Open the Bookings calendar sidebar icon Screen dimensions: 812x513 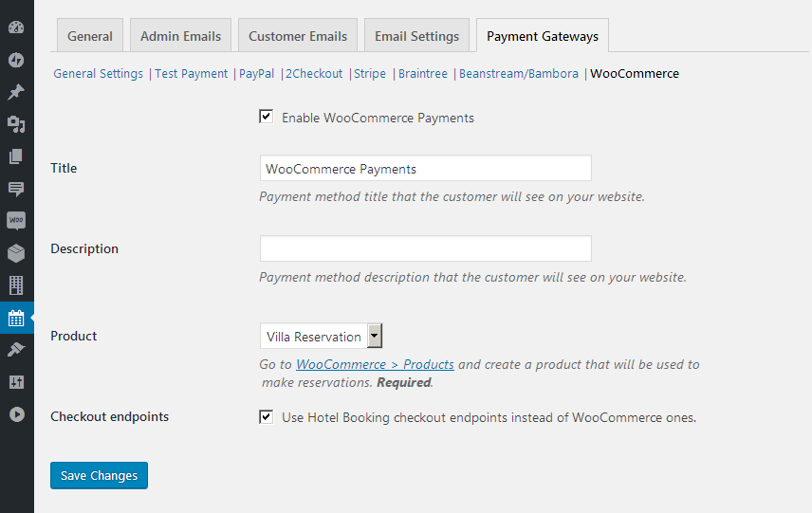pyautogui.click(x=16, y=318)
